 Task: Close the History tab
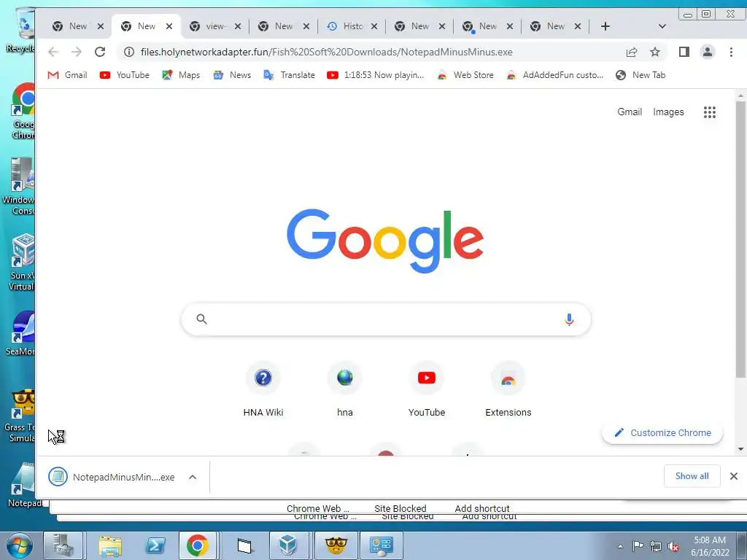[374, 26]
